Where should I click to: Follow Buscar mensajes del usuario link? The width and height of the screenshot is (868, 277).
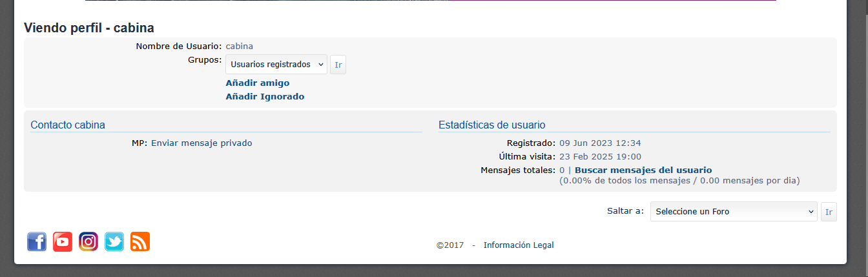pos(643,170)
